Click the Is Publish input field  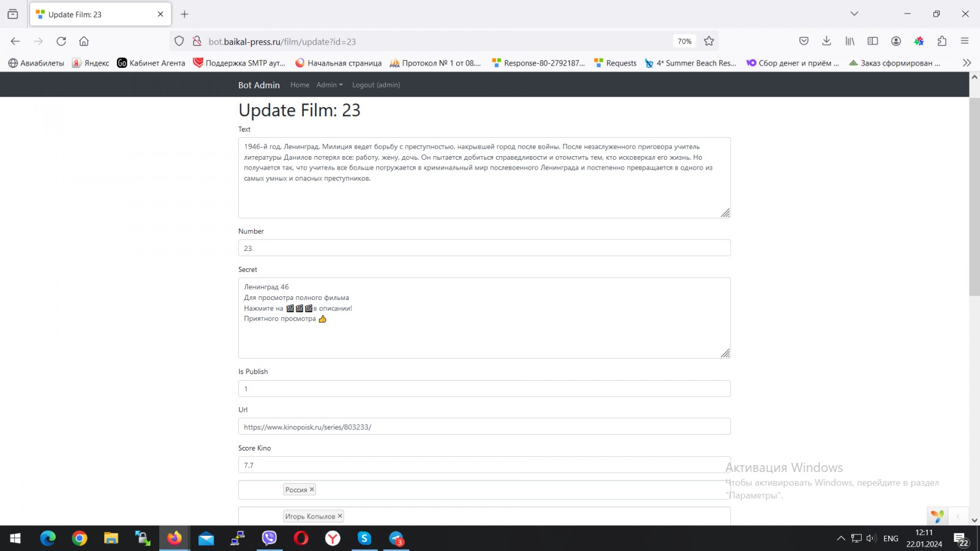point(484,388)
